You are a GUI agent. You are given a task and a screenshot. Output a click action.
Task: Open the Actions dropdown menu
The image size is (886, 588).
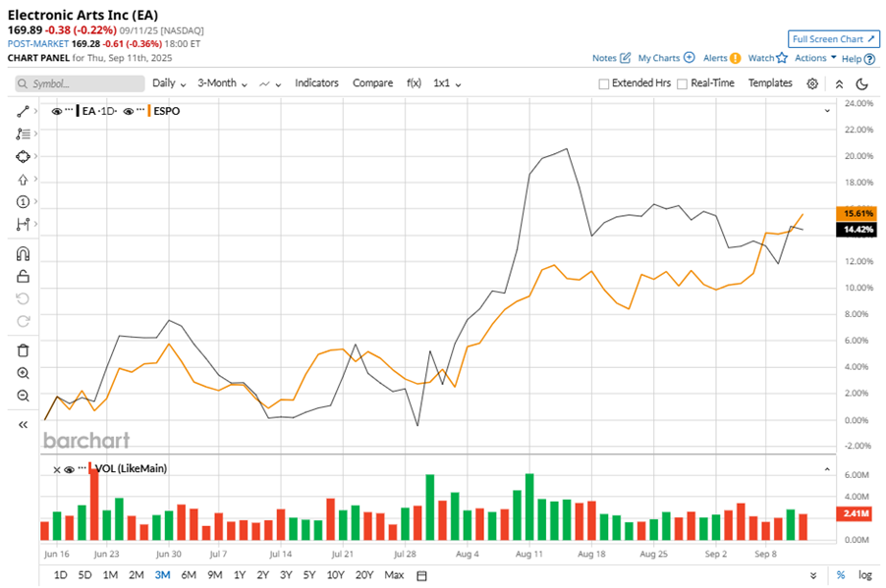[x=815, y=58]
